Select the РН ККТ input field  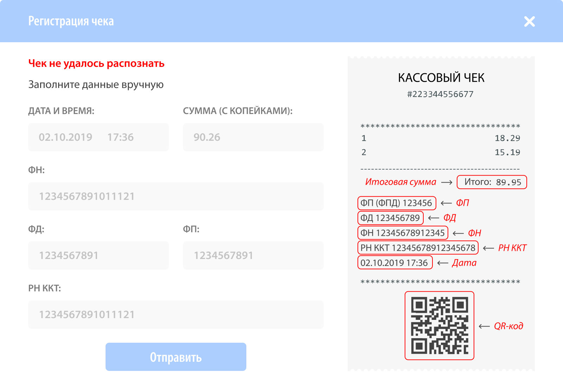pos(176,315)
